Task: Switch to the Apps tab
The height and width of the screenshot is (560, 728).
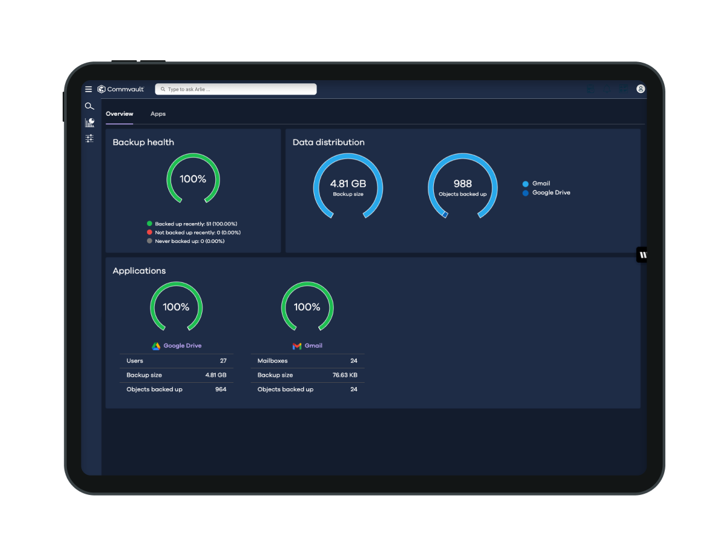Action: (x=158, y=114)
